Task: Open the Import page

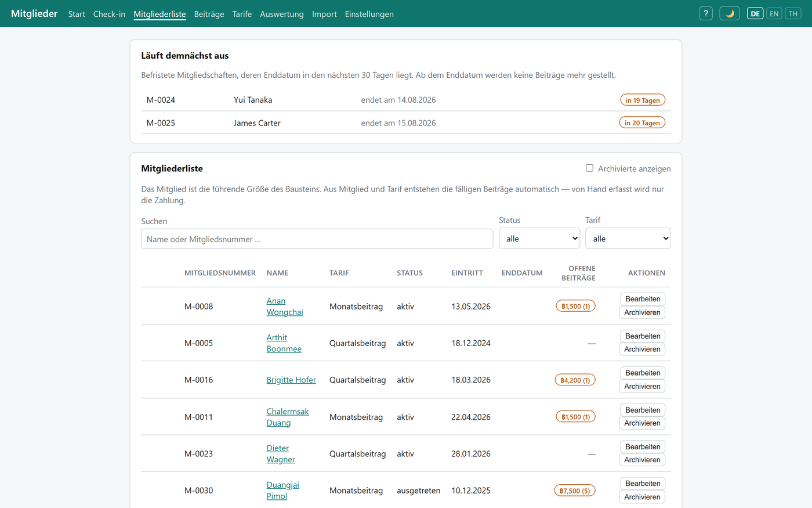Action: [x=324, y=14]
